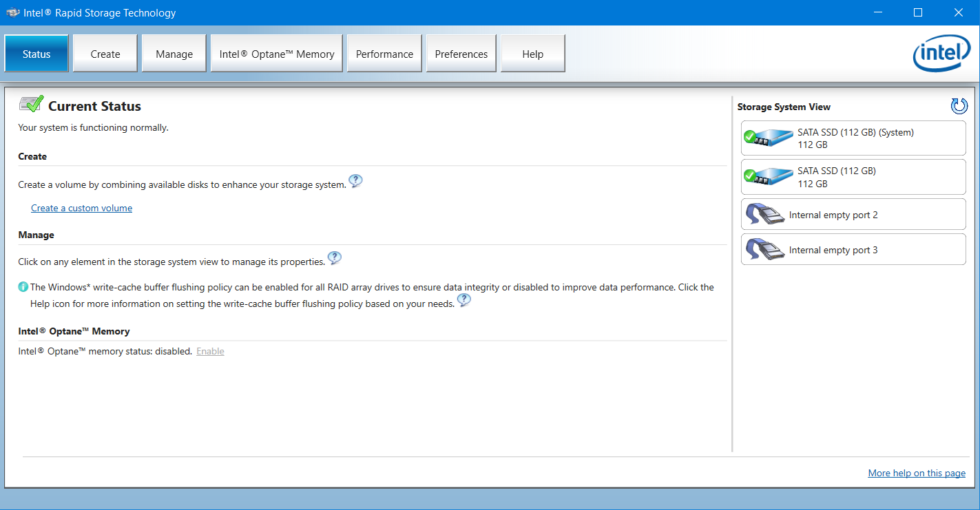980x510 pixels.
Task: Click Enable link for Optane memory
Action: click(210, 351)
